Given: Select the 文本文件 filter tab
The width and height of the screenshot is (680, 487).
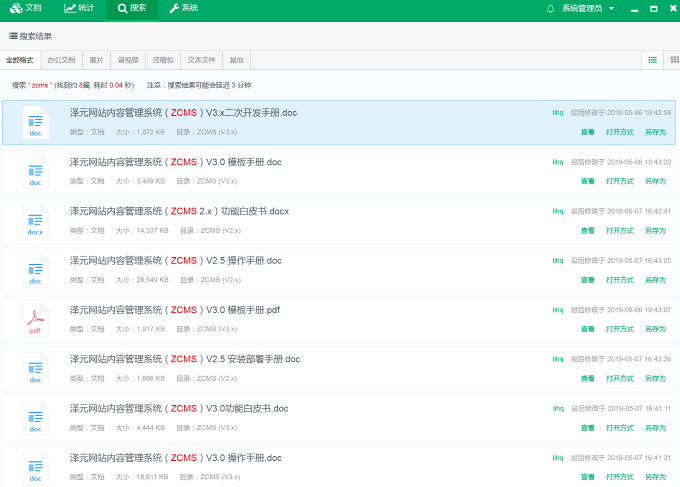Looking at the screenshot, I should pos(202,60).
